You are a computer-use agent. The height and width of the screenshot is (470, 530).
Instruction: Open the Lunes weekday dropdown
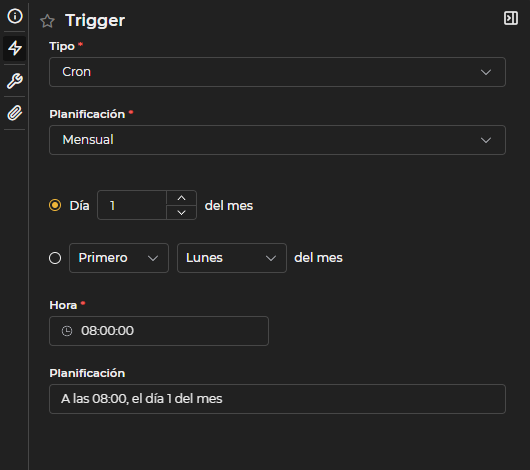click(x=232, y=258)
